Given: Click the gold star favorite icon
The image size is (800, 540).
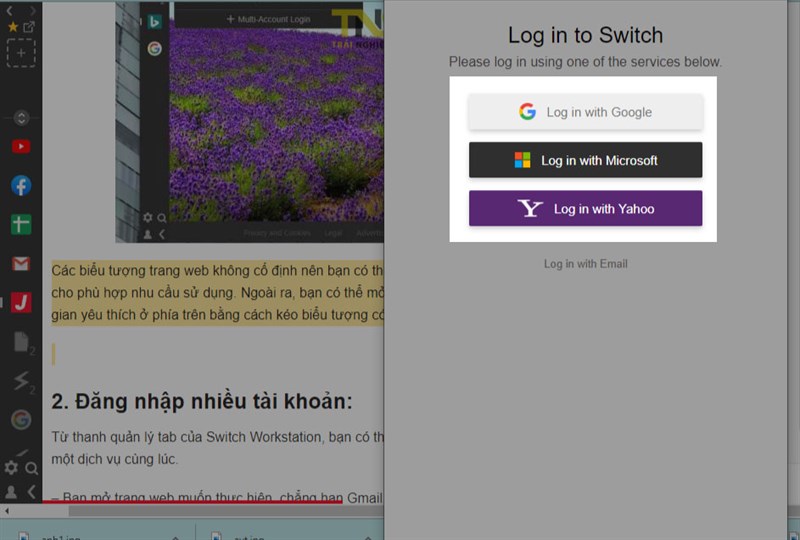Looking at the screenshot, I should click(13, 27).
